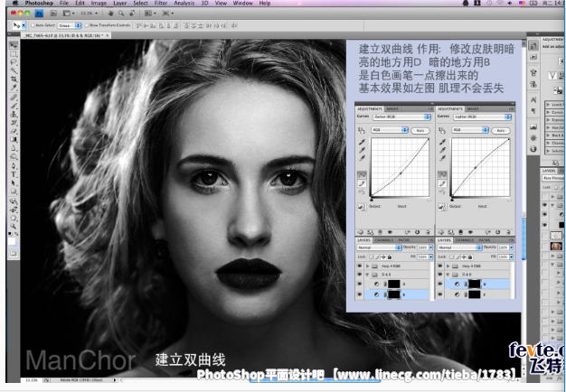Viewport: 566px width, 392px height.
Task: Show the layer with checkerboard thumbnail
Action: tap(544, 236)
